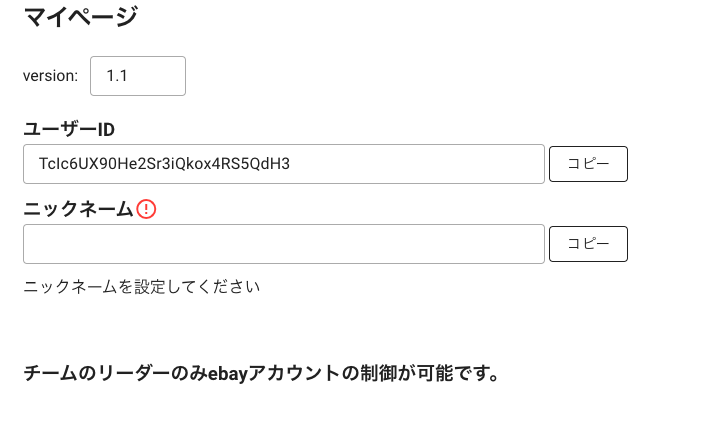Screen dimensions: 713x428
Task: Click the ニックネームを設定してください hint message
Action: click(141, 287)
